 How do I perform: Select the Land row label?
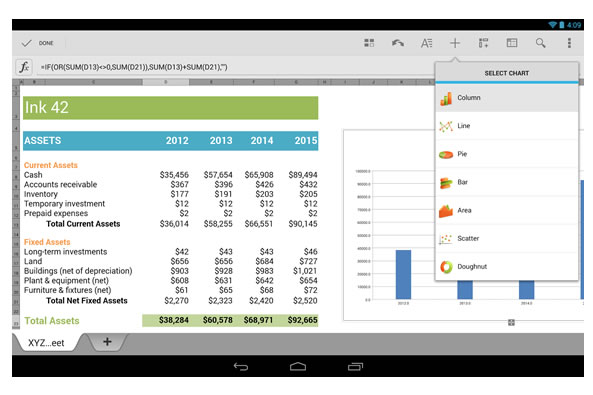[x=33, y=261]
